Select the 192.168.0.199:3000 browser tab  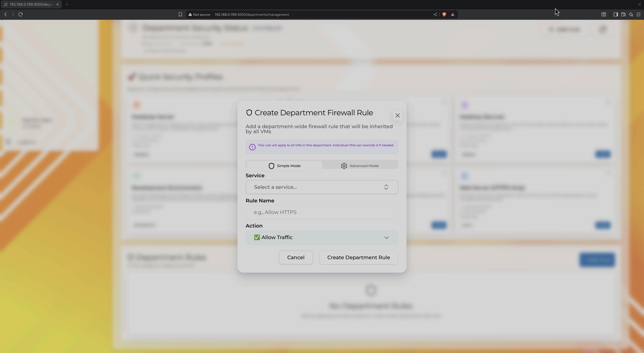(30, 4)
